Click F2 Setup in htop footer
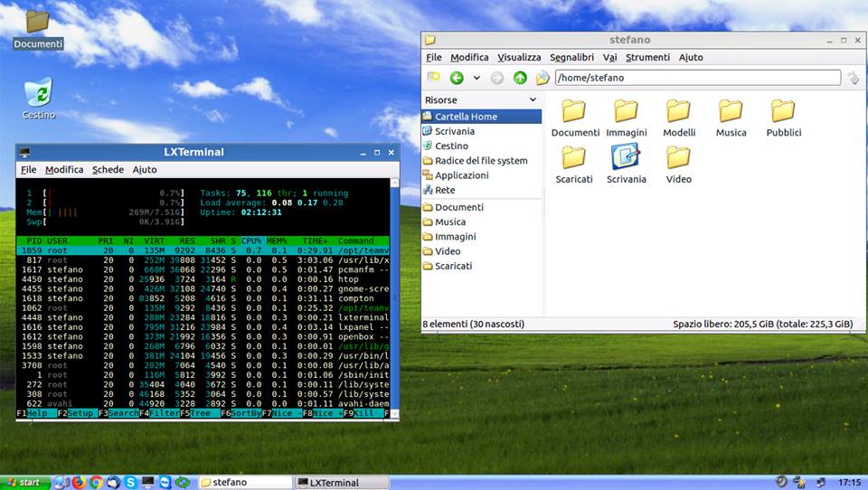 click(78, 413)
